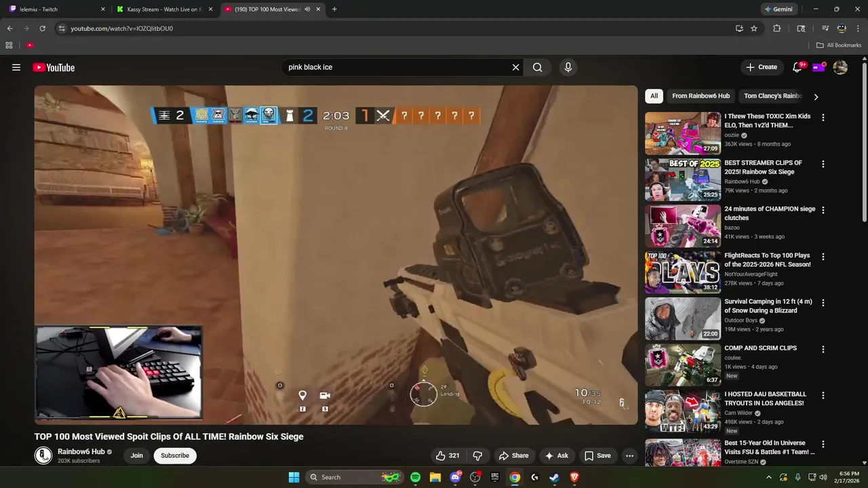The width and height of the screenshot is (868, 488).
Task: View site information icon in address bar
Action: (x=62, y=28)
